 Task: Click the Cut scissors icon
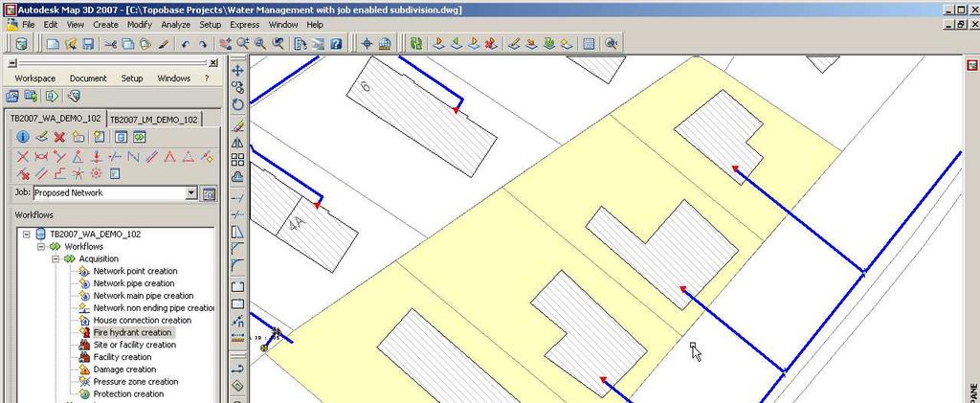(x=111, y=44)
